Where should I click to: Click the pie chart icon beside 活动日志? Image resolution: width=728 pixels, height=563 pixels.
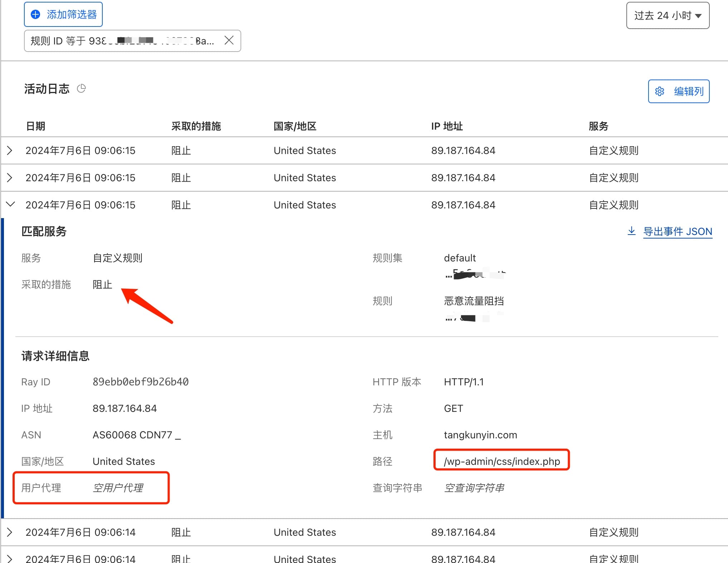click(x=82, y=88)
